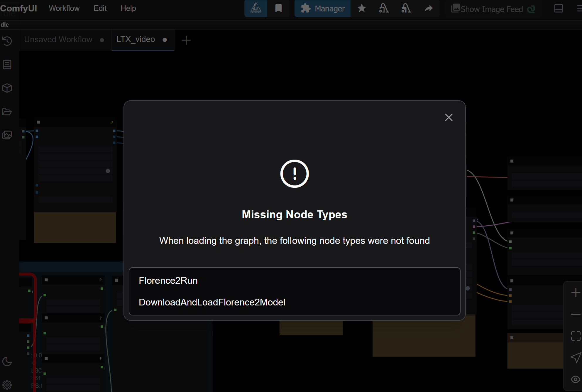This screenshot has width=582, height=392.
Task: Toggle dark theme with the moon icon
Action: (6, 361)
